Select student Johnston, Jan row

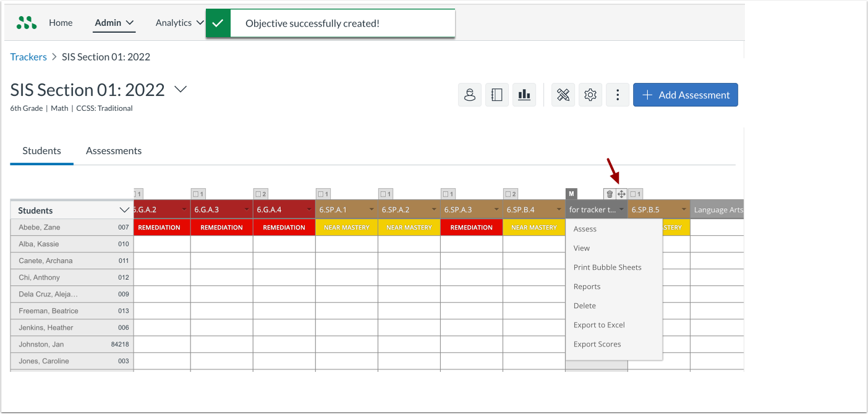pyautogui.click(x=72, y=344)
